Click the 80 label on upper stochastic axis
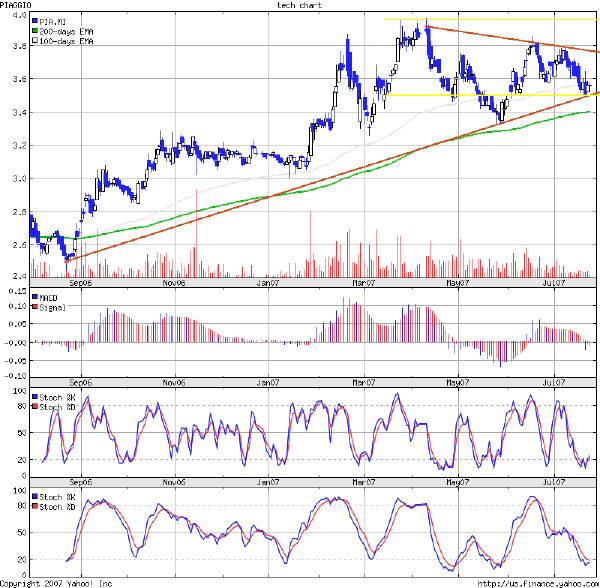The image size is (600, 588). coord(22,406)
